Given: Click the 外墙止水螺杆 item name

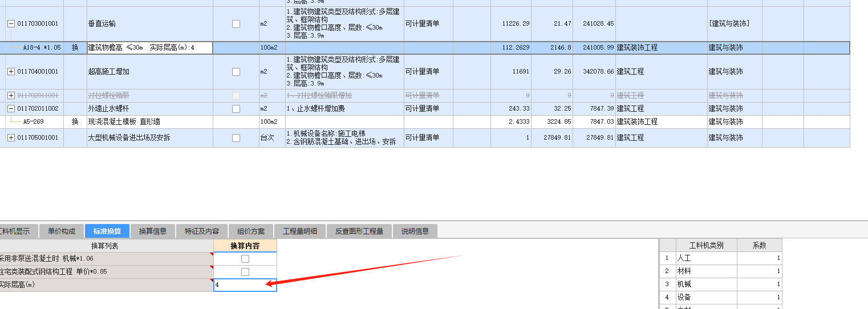Looking at the screenshot, I should [109, 108].
